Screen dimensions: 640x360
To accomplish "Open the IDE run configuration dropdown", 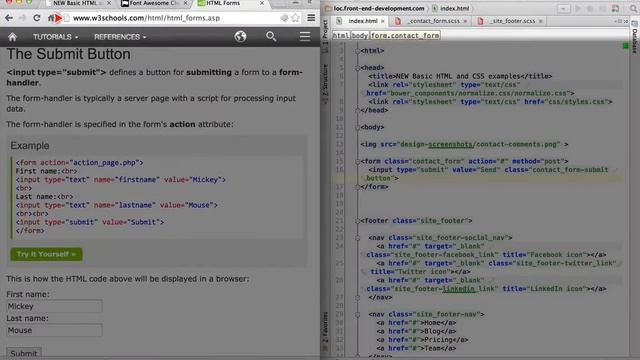I will [563, 9].
